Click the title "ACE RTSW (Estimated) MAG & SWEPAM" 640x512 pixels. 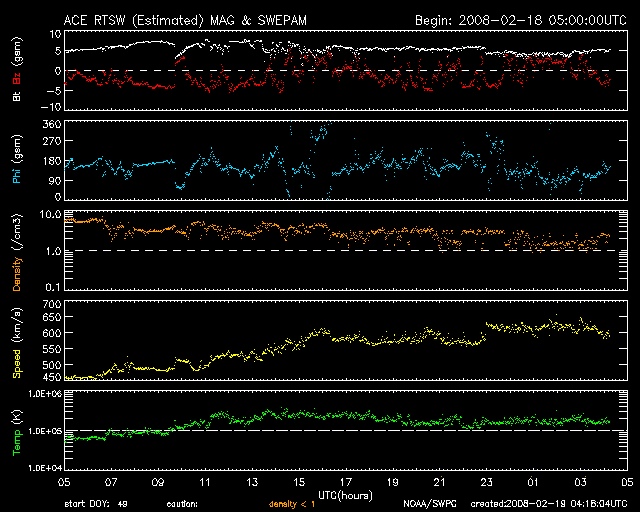point(185,20)
